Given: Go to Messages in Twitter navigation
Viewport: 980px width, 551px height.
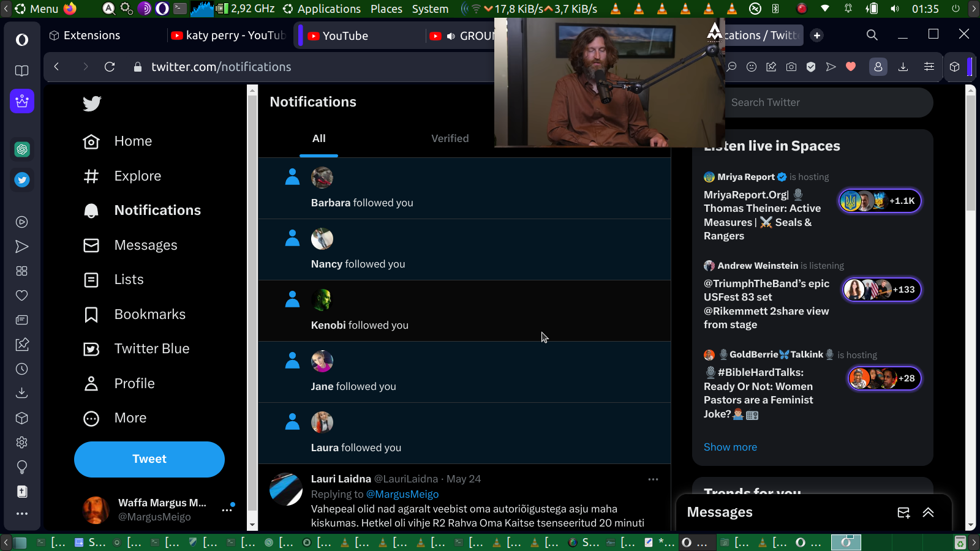Looking at the screenshot, I should pos(130,246).
